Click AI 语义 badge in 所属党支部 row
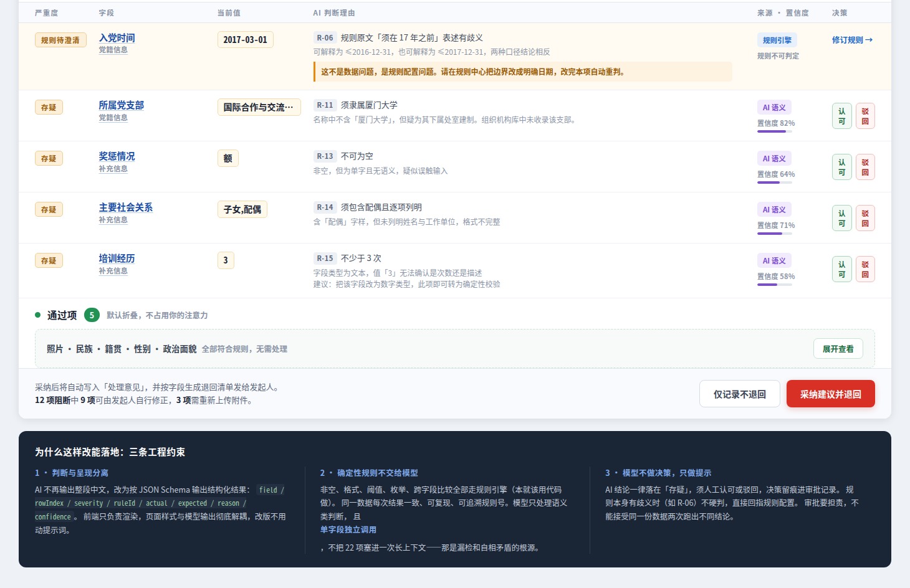Viewport: 910px width, 588px height. [x=774, y=108]
